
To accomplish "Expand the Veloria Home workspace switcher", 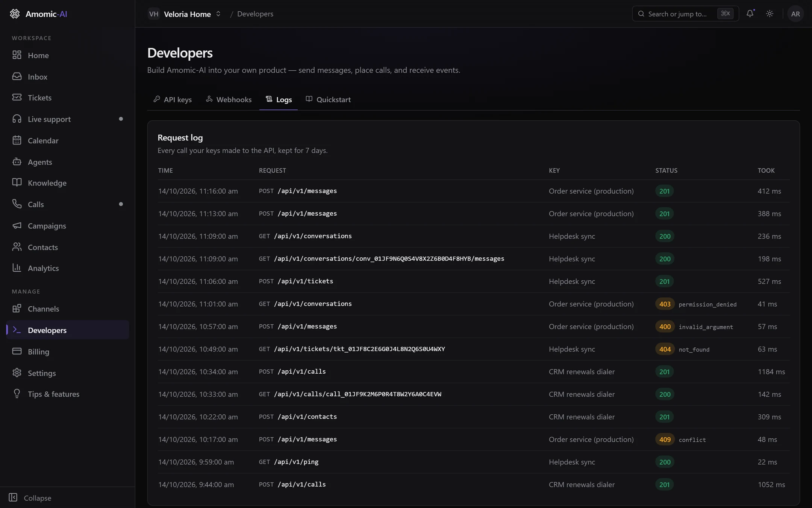I will pyautogui.click(x=185, y=14).
